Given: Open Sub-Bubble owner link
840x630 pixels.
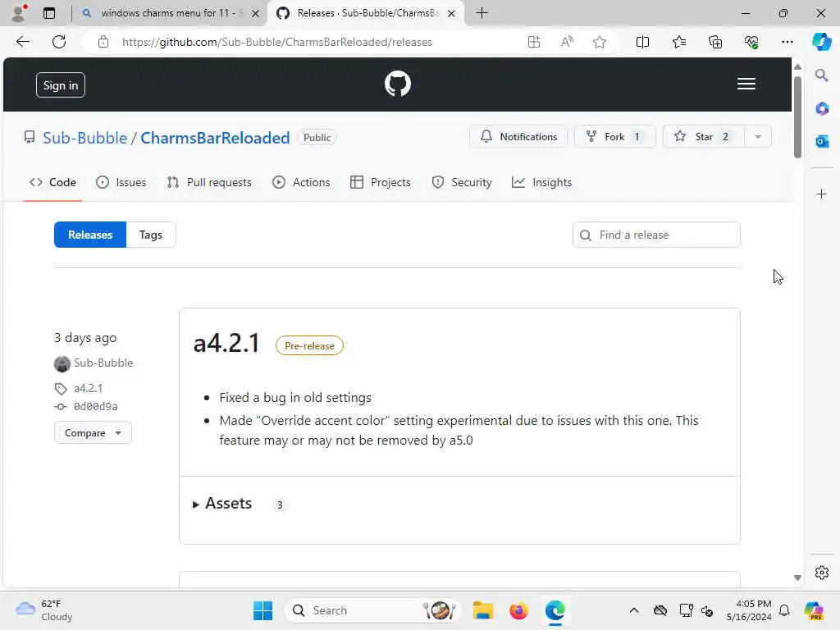Looking at the screenshot, I should pyautogui.click(x=84, y=138).
